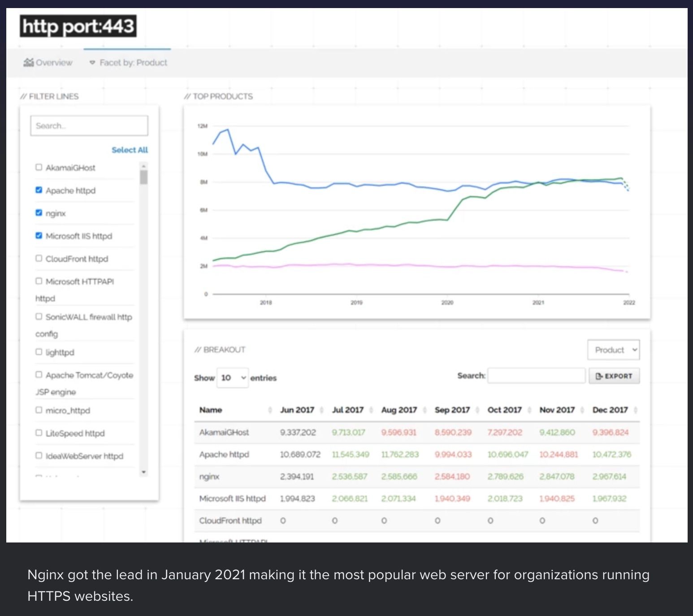This screenshot has height=616, width=693.
Task: Click the Microsoft IIS Oct 2017 value 2,018,723
Action: point(505,499)
